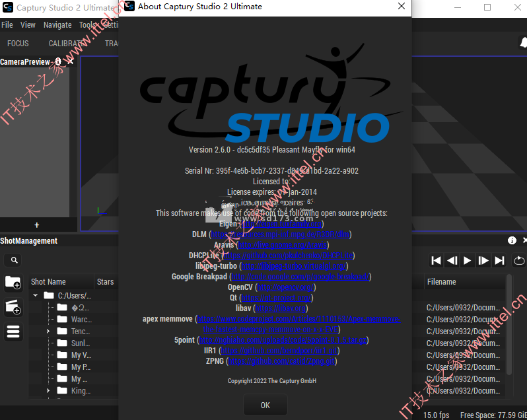Open notifications bell

523,43
